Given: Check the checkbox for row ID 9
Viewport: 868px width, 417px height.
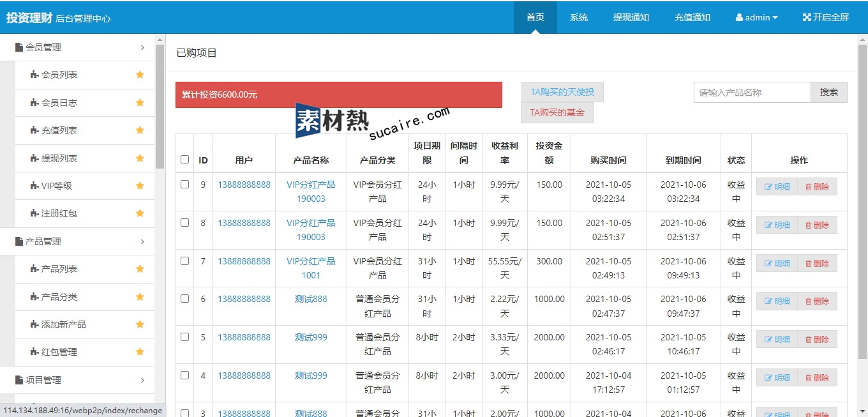Looking at the screenshot, I should tap(185, 184).
